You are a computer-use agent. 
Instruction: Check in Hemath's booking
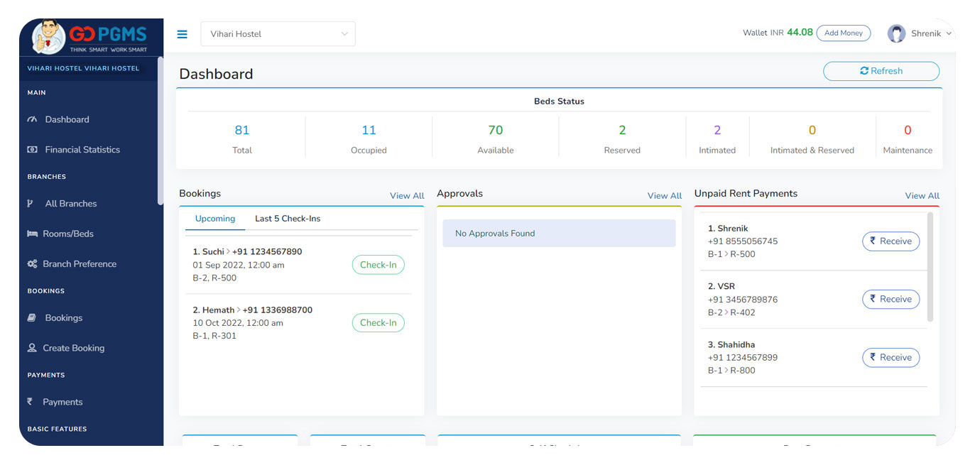(378, 323)
